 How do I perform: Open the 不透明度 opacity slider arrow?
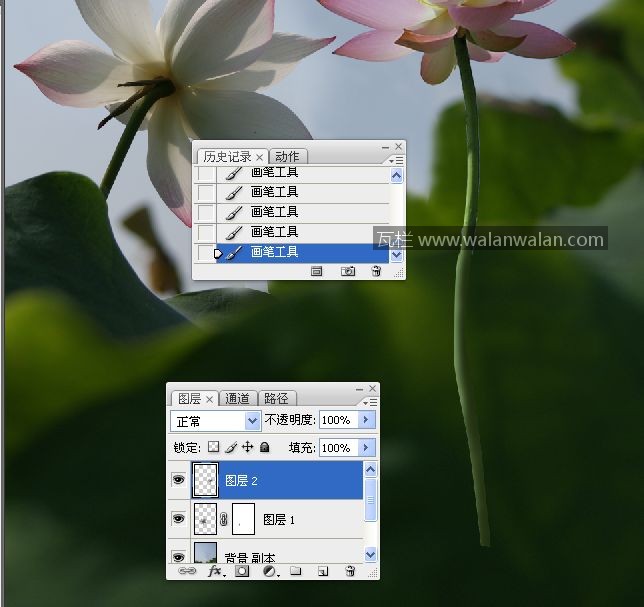(x=366, y=420)
